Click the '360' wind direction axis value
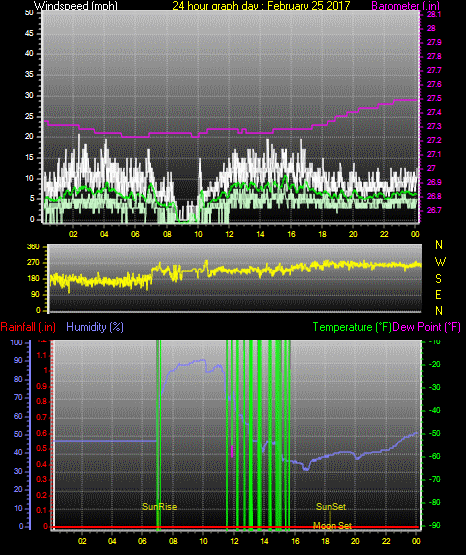The height and width of the screenshot is (555, 466). pyautogui.click(x=33, y=247)
